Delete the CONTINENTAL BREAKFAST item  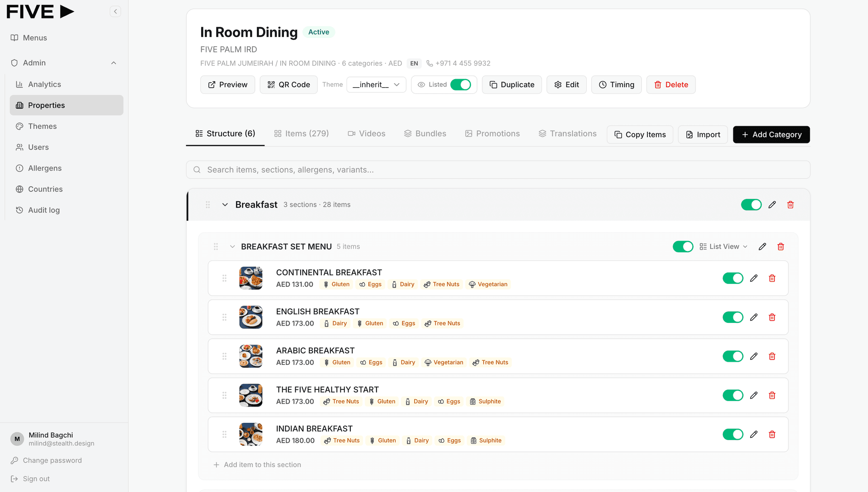point(772,278)
